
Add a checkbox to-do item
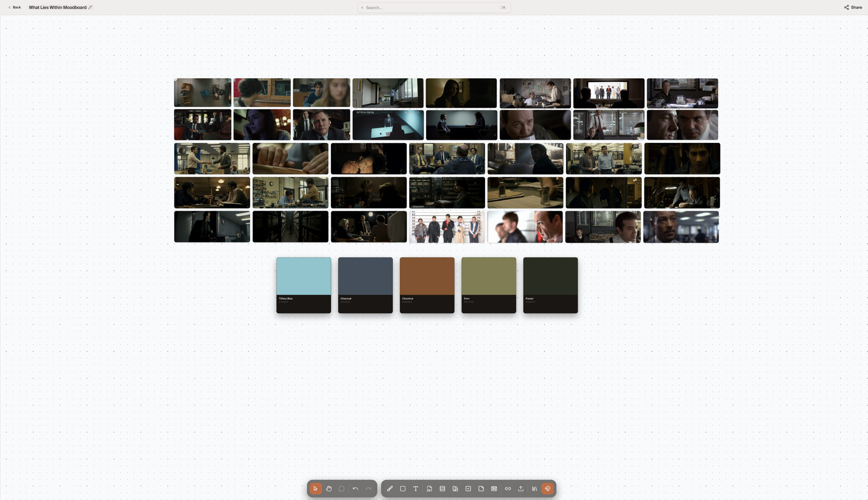click(x=468, y=489)
